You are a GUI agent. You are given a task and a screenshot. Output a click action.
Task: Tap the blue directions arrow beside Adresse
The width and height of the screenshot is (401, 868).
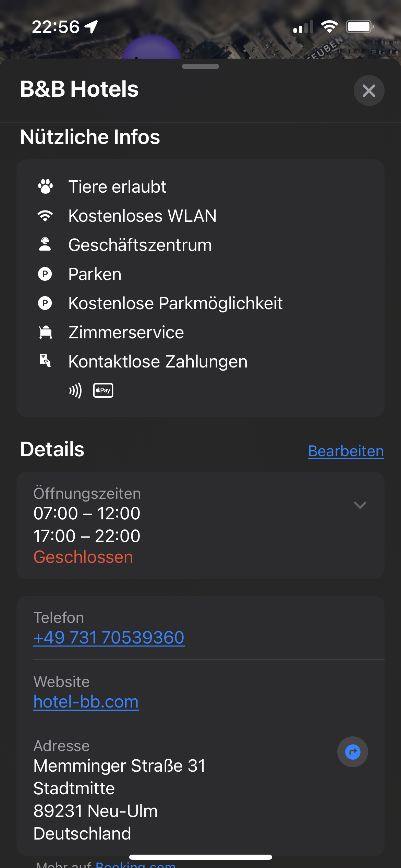352,752
